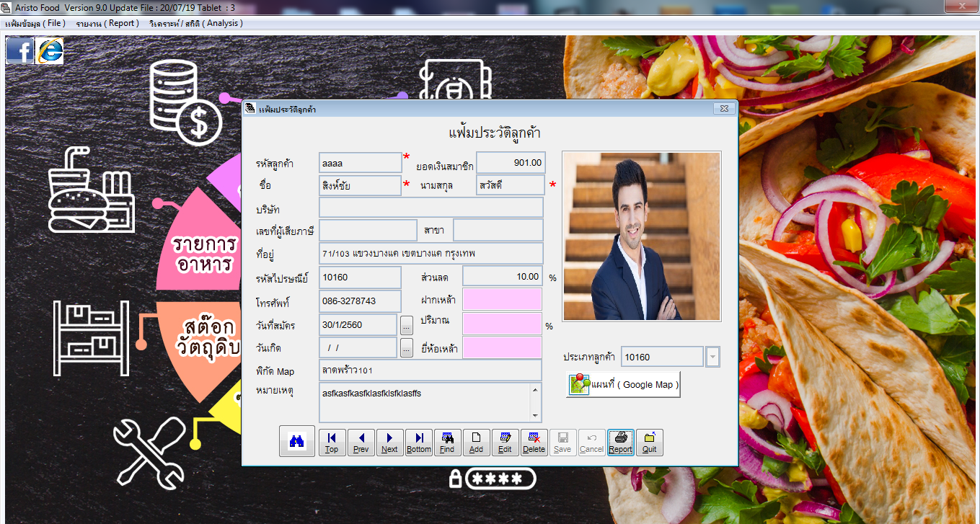The width and height of the screenshot is (980, 524).
Task: Click the เลขที่ผู้เสียภาษี tax ID field
Action: pyautogui.click(x=368, y=230)
